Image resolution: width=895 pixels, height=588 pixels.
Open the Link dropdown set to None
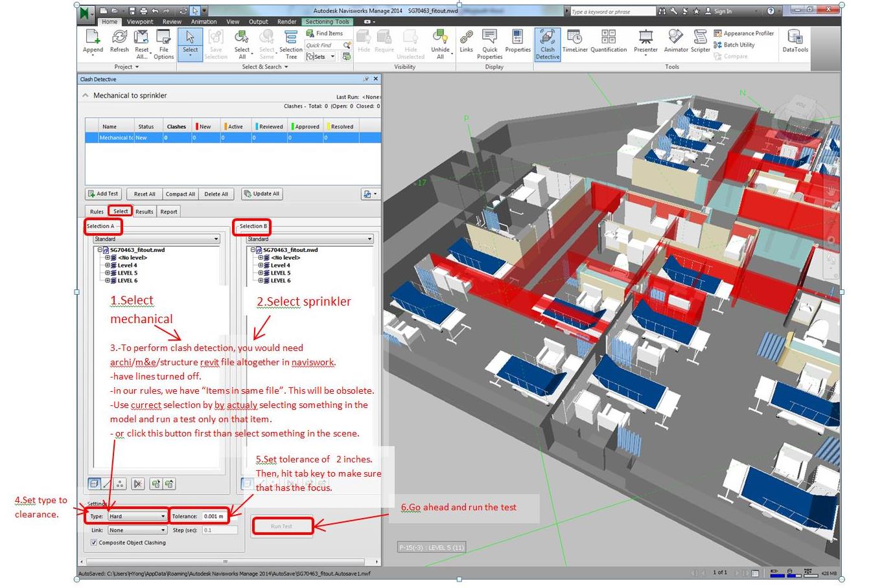click(x=137, y=530)
